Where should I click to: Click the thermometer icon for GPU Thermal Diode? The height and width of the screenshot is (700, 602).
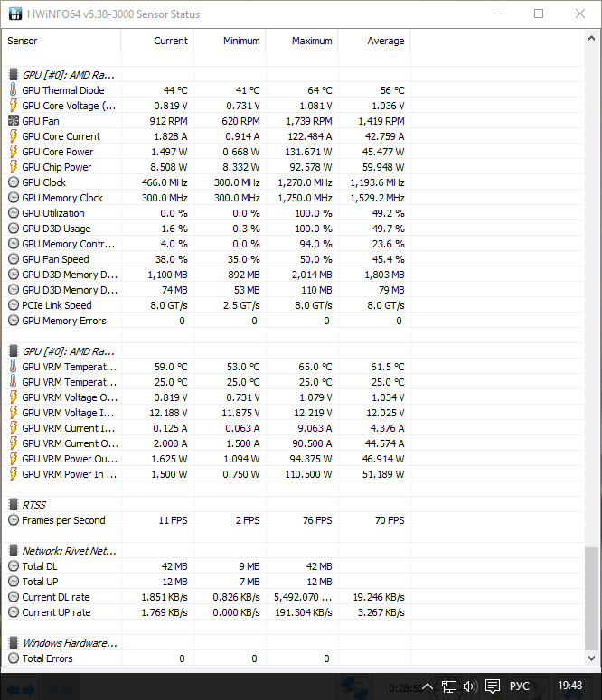(14, 90)
